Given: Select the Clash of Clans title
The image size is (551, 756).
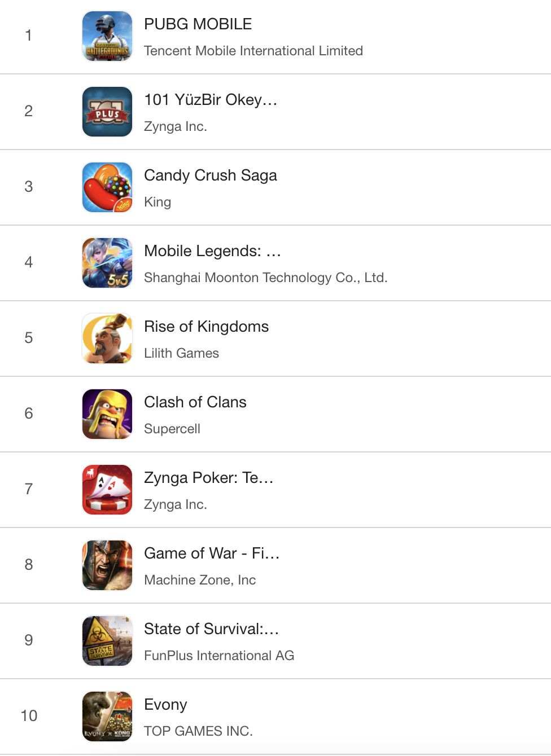Looking at the screenshot, I should tap(195, 402).
